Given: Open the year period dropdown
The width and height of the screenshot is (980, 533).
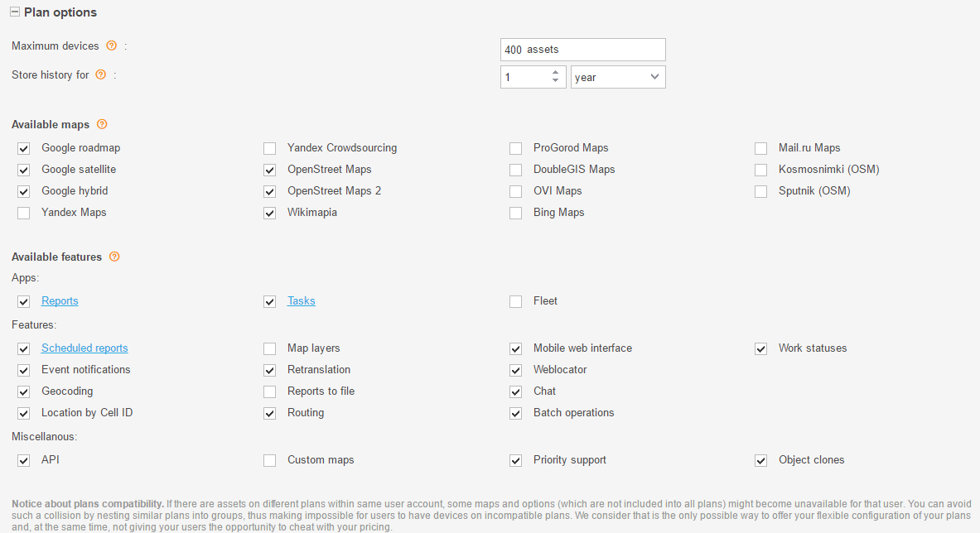Looking at the screenshot, I should (618, 77).
